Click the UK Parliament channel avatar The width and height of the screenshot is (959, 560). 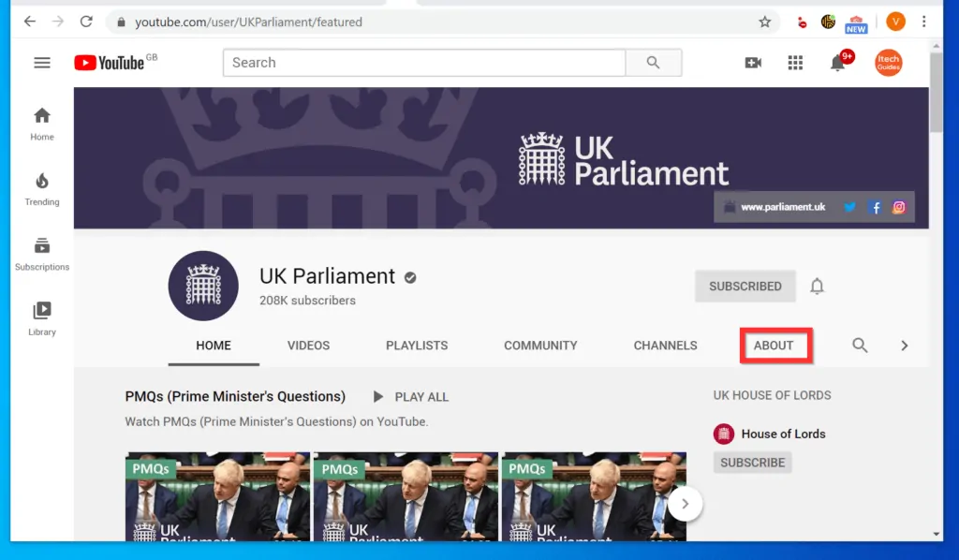[203, 286]
